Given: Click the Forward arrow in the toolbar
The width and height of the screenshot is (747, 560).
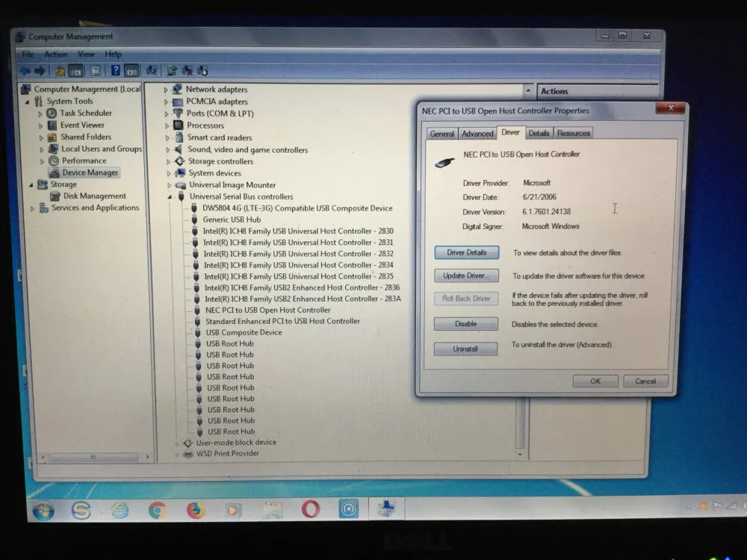Looking at the screenshot, I should pos(40,71).
